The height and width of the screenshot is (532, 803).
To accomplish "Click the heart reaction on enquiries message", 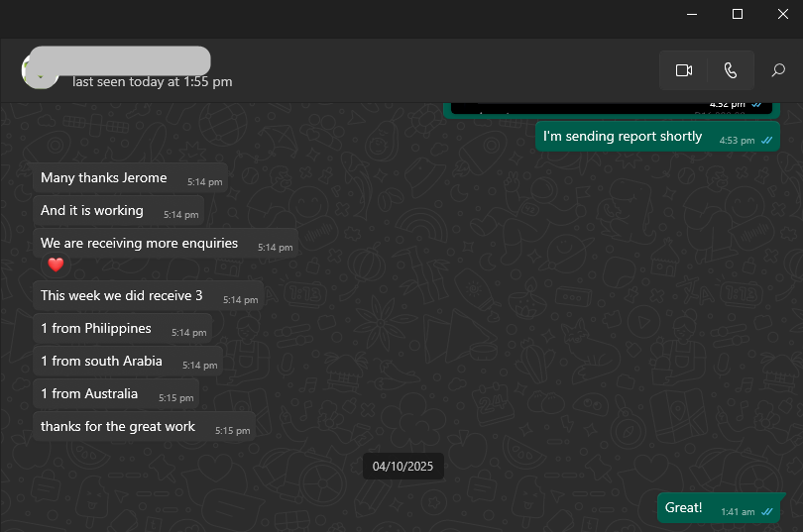I will click(56, 265).
